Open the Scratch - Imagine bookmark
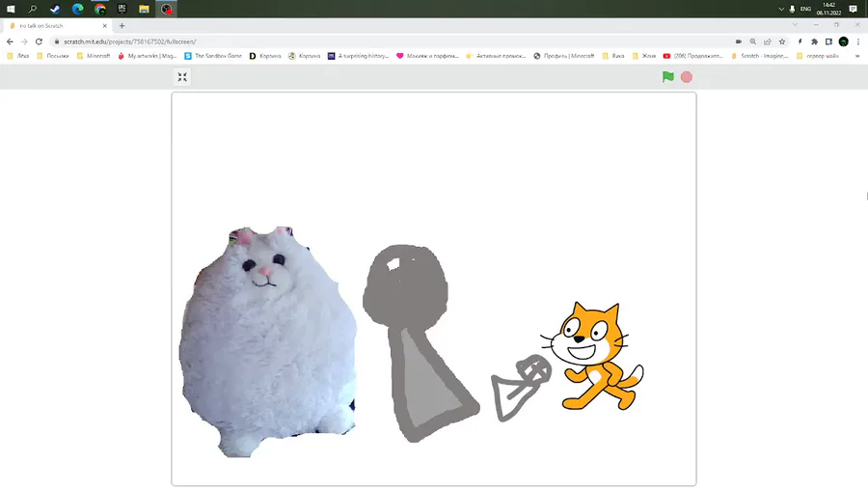Viewport: 868px width, 488px height. pyautogui.click(x=760, y=56)
